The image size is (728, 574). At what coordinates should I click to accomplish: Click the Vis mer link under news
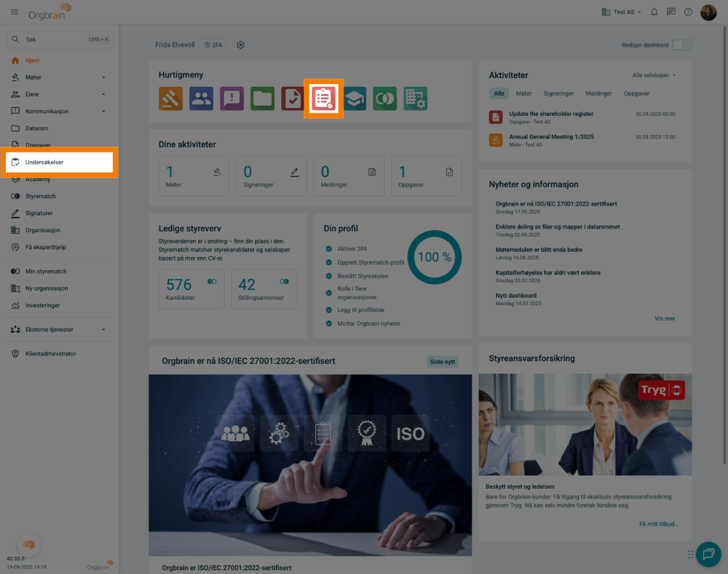(x=665, y=319)
